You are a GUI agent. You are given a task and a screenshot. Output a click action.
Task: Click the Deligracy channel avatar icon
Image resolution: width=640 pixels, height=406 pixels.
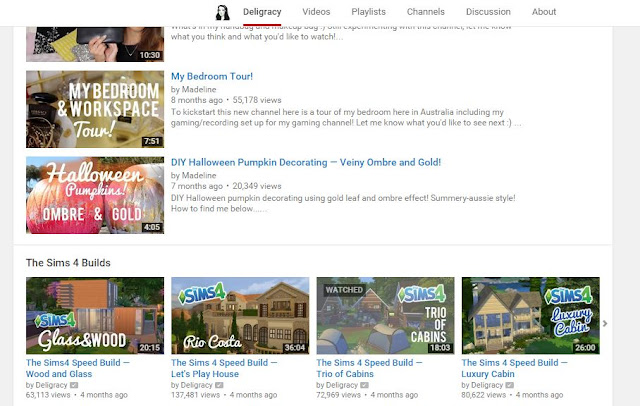tap(222, 12)
